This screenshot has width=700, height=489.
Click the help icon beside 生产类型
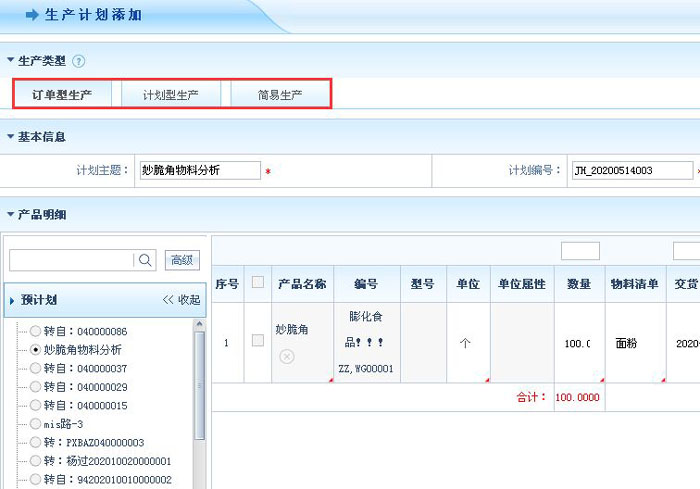coord(79,62)
